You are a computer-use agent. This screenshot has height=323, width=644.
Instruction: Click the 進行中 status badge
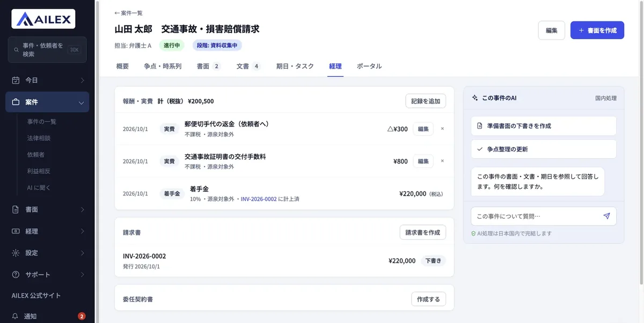coord(171,46)
